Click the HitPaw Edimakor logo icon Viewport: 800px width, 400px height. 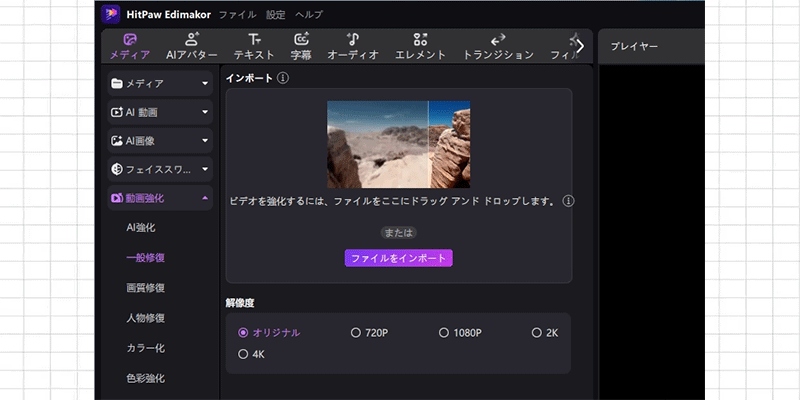pos(111,14)
